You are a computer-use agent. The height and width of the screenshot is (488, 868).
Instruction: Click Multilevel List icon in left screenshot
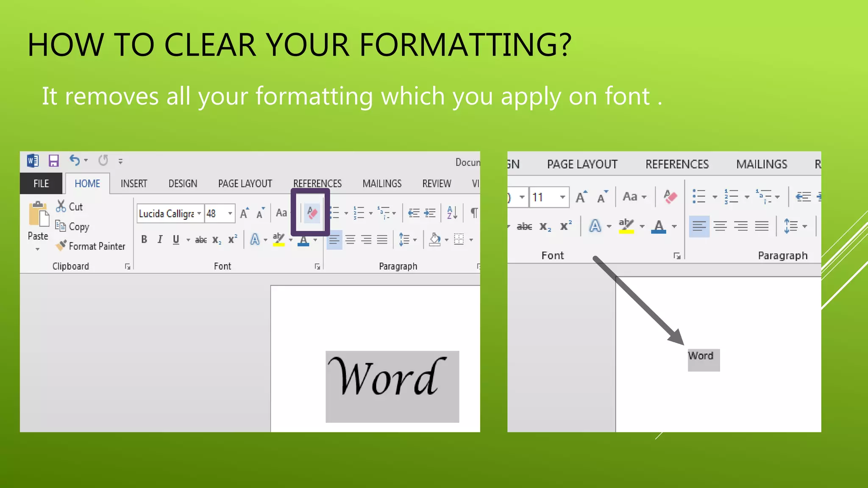point(384,213)
